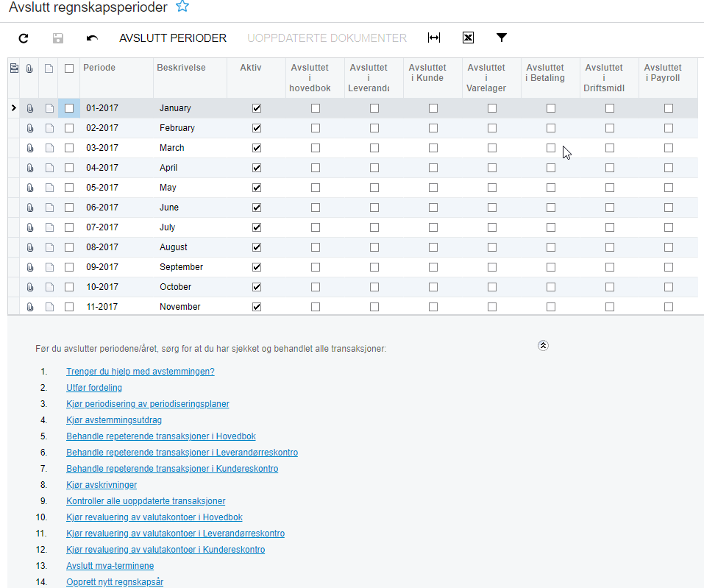Open note for the 08-2017 row
The height and width of the screenshot is (588, 704).
pos(49,247)
